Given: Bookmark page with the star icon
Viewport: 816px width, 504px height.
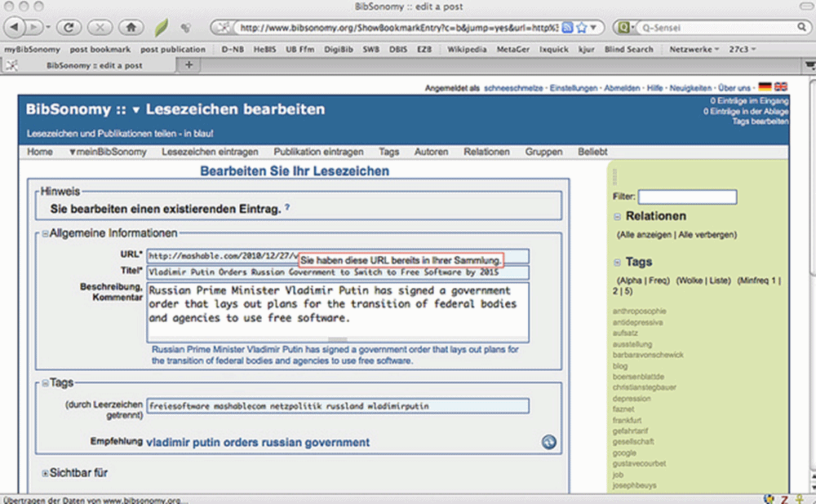Looking at the screenshot, I should click(581, 27).
